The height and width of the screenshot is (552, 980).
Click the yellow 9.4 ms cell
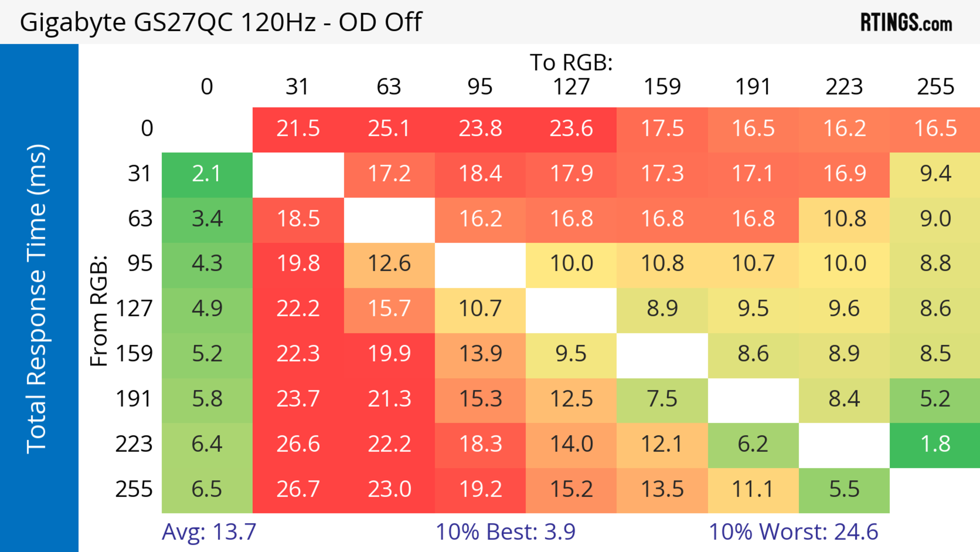tap(935, 174)
